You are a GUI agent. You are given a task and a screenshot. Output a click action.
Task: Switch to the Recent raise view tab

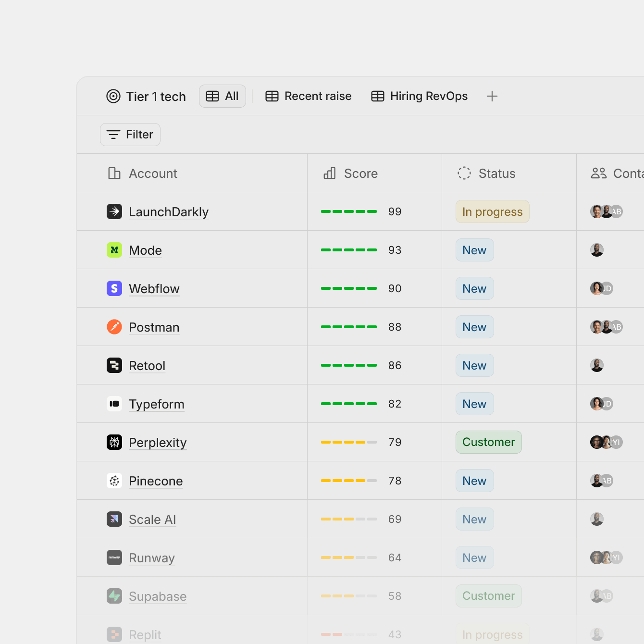[x=309, y=96]
